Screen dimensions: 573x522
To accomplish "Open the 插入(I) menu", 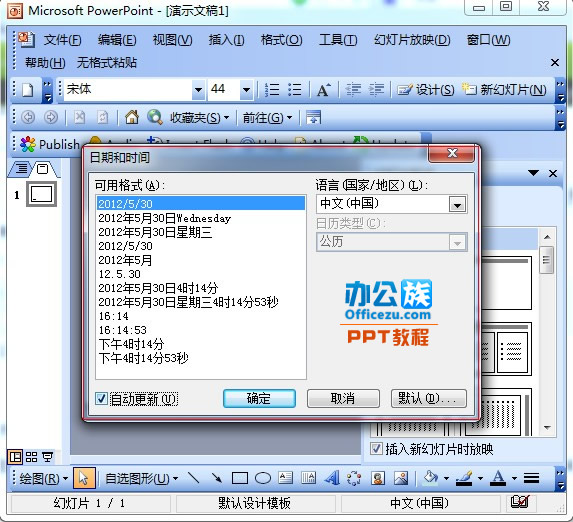I will tap(227, 40).
